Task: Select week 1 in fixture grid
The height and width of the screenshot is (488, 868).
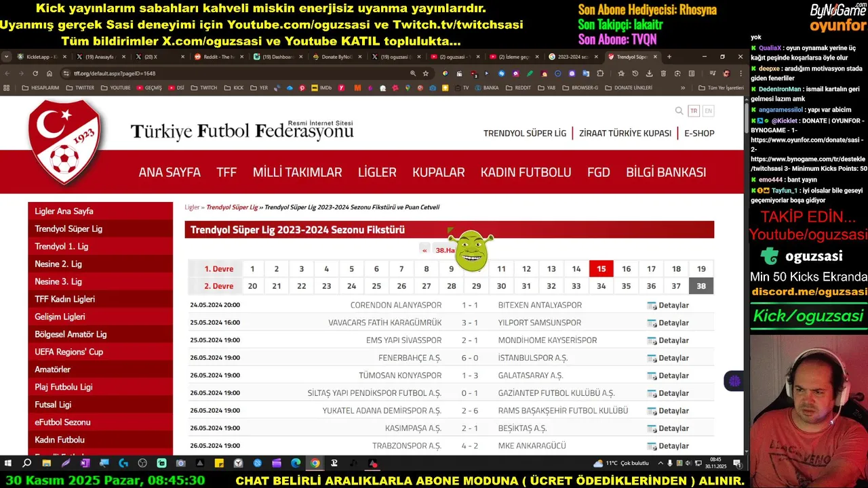Action: pyautogui.click(x=252, y=269)
